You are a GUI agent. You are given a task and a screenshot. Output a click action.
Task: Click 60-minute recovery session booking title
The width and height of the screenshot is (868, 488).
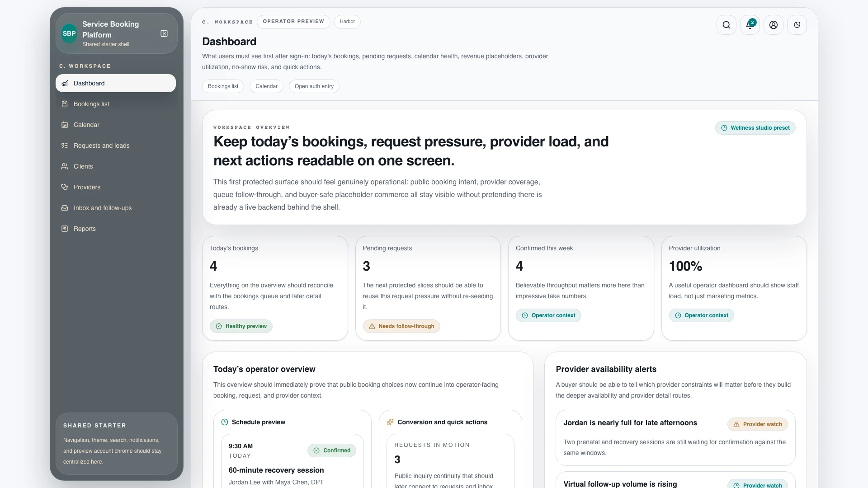point(276,470)
